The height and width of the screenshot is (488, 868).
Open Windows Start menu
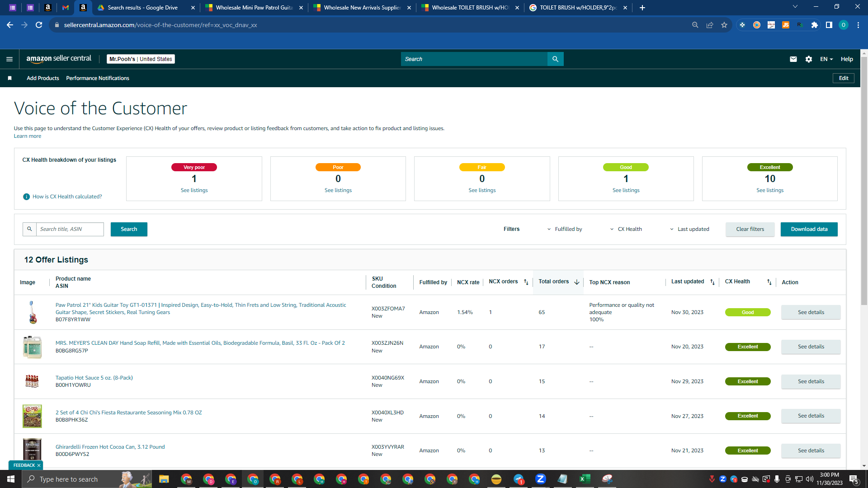click(x=11, y=479)
